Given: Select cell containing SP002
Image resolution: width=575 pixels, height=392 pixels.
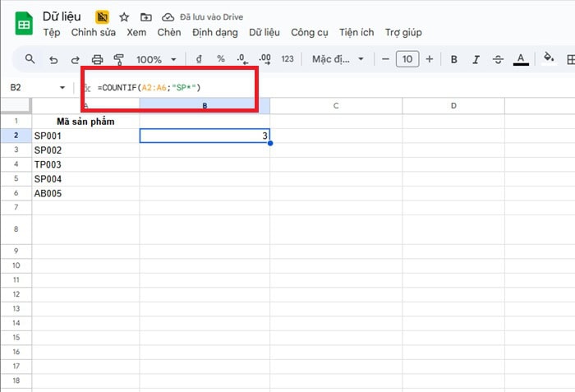Looking at the screenshot, I should tap(85, 150).
